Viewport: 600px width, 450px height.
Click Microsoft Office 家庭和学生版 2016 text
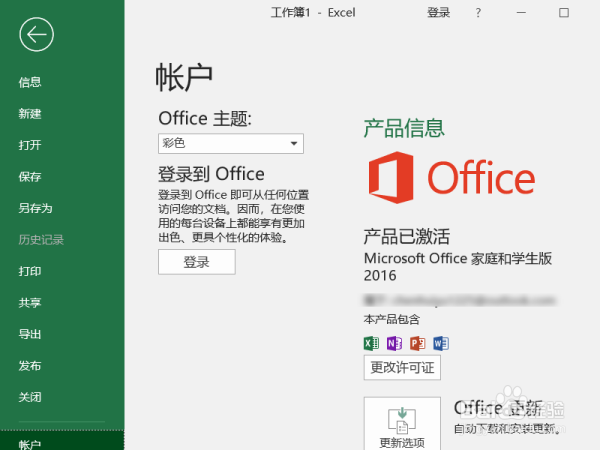[458, 267]
